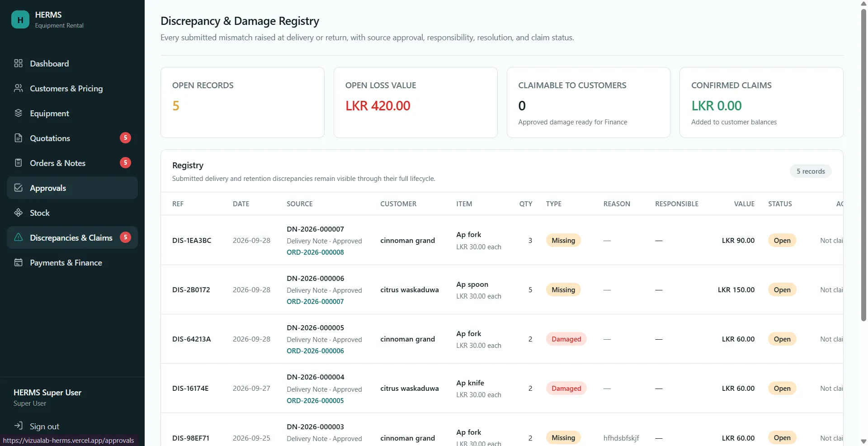Click the Orders & Notes badge showing 5

tap(125, 163)
